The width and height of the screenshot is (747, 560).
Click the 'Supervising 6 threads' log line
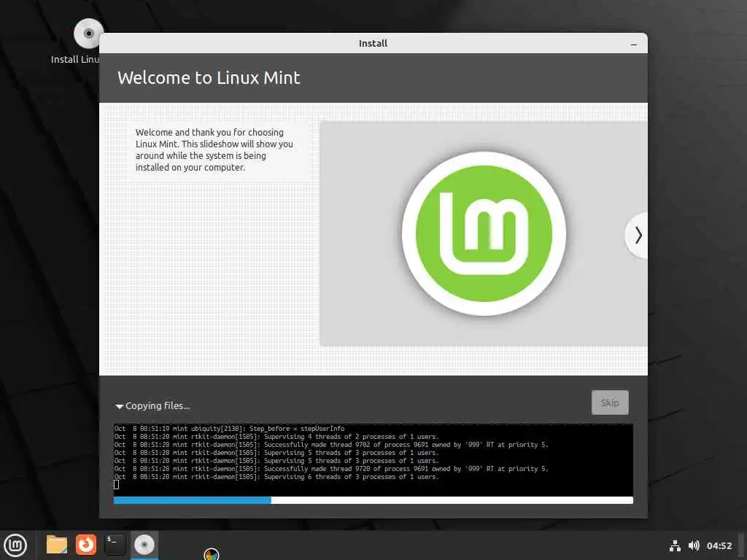point(276,477)
